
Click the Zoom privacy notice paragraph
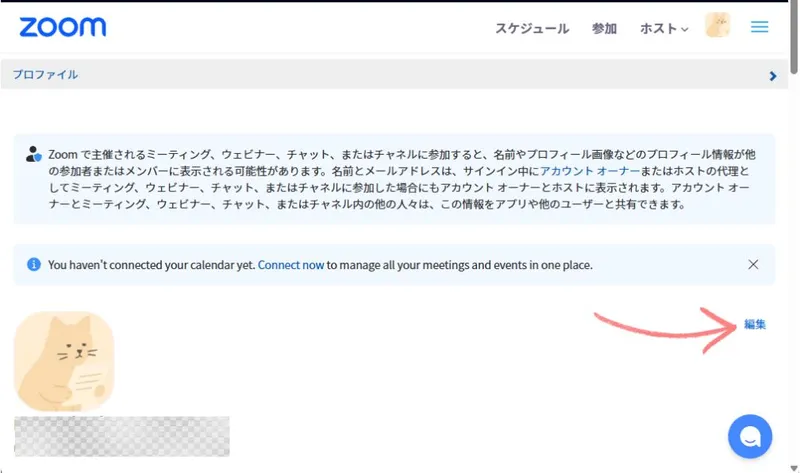[400, 180]
